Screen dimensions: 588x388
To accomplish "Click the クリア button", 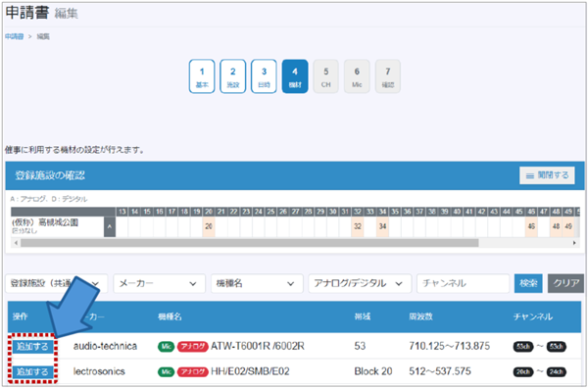I will point(565,283).
